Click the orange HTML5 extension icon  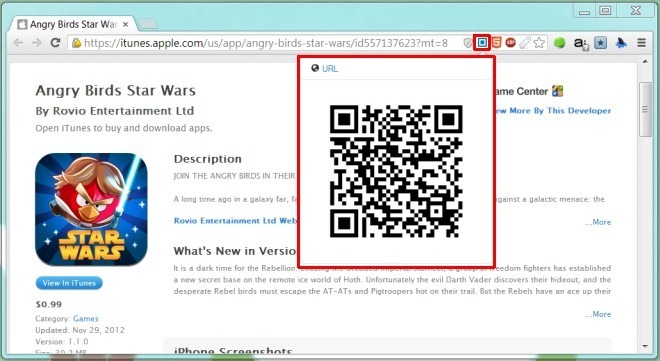click(497, 43)
